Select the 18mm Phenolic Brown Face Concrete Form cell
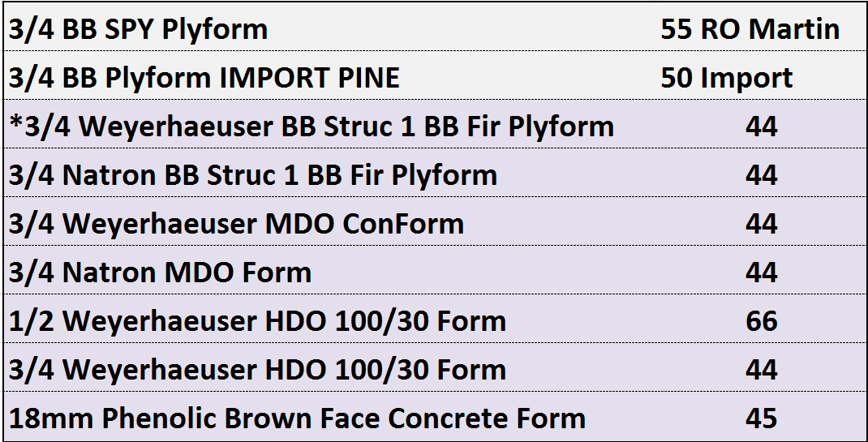Viewport: 868px width, 442px height. (x=298, y=418)
